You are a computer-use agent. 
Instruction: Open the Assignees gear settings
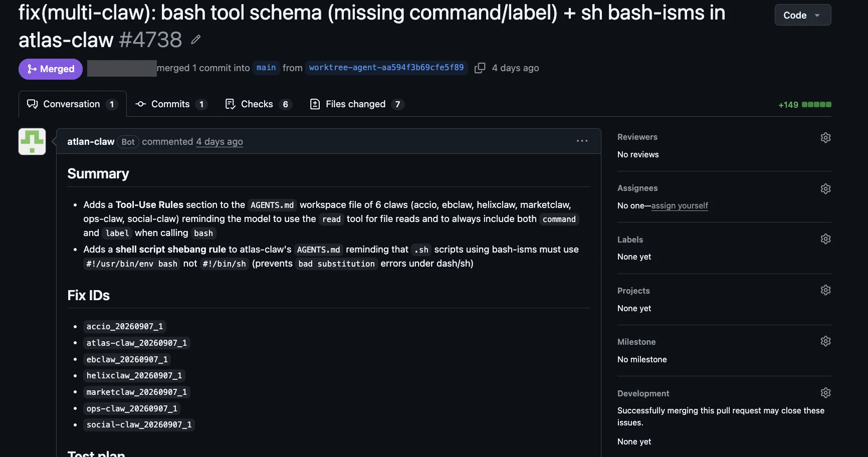[x=825, y=188]
